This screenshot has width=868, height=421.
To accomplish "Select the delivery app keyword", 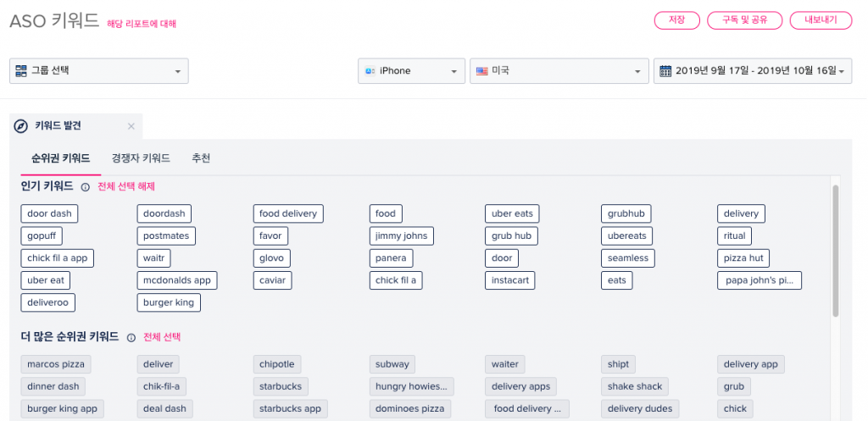I will tap(751, 364).
